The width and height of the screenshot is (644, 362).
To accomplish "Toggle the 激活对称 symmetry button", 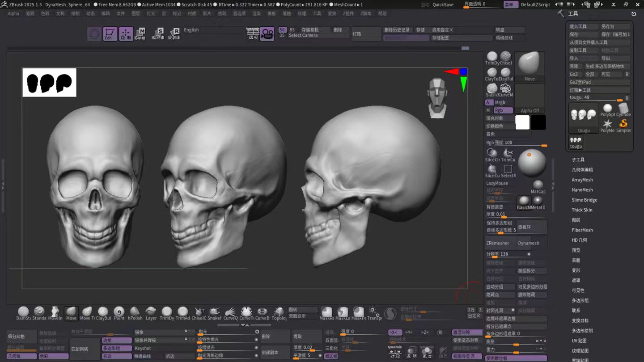I will (x=467, y=333).
